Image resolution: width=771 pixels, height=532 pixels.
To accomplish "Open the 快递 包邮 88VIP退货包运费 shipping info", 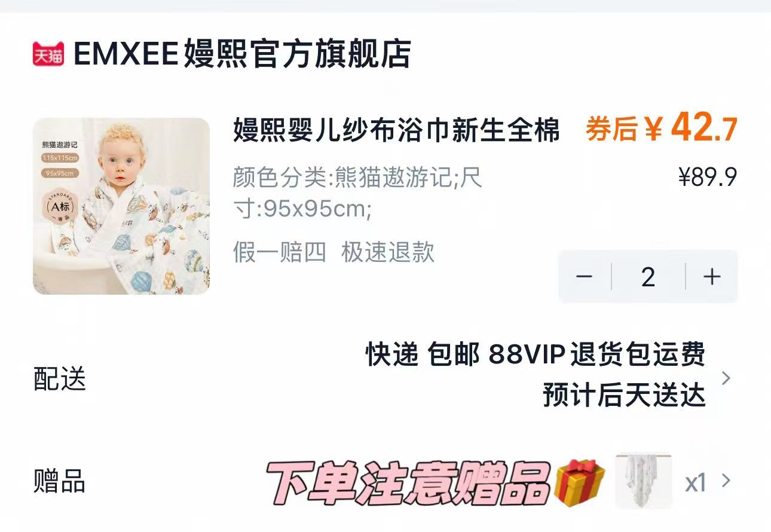I will click(536, 354).
